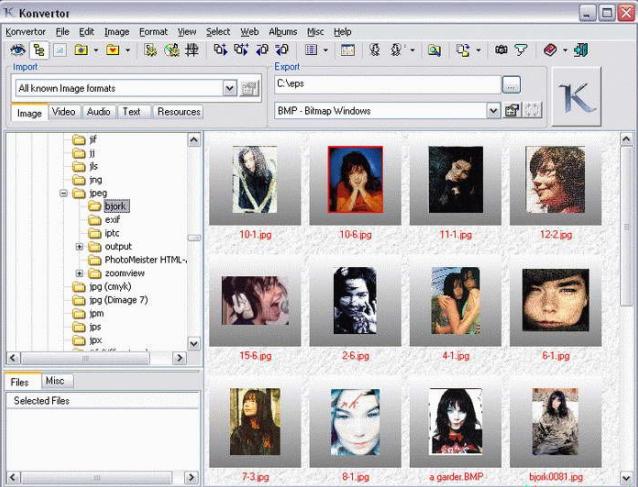Open the BMP - Bitmap Windows export dropdown
638x487 pixels.
(493, 110)
